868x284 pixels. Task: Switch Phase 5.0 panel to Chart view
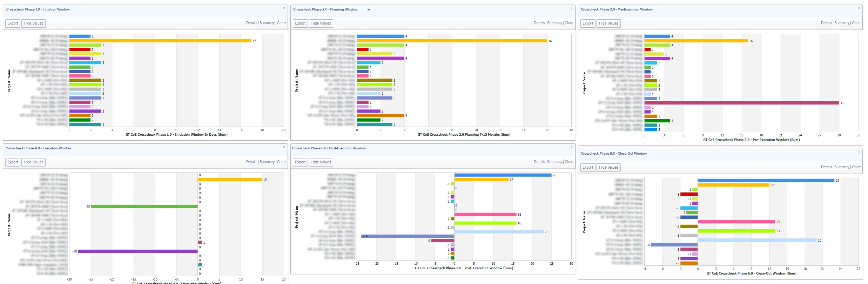pos(569,162)
